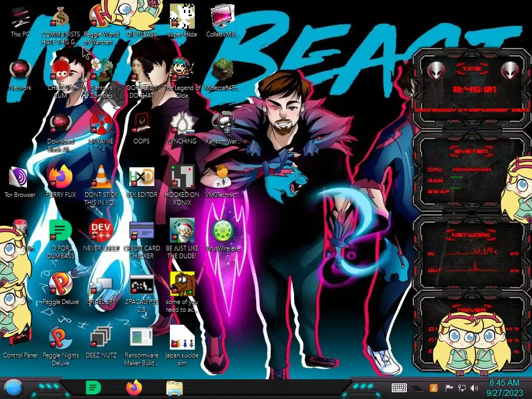
Task: Select the Network desktop icon
Action: click(x=20, y=75)
